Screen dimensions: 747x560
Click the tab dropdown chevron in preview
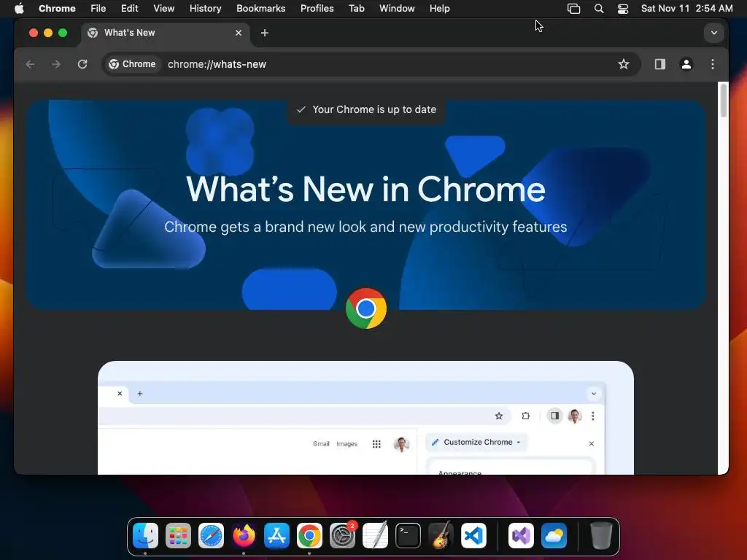(594, 394)
